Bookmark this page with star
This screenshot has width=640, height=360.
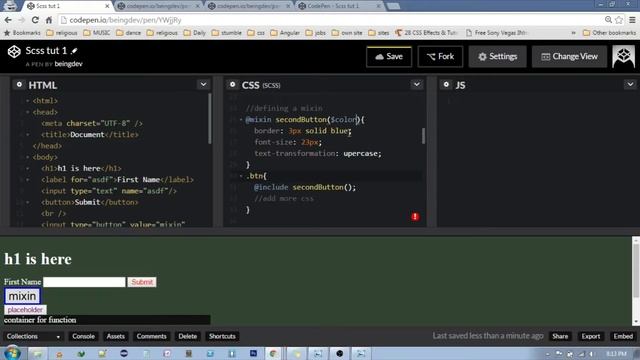(x=619, y=20)
